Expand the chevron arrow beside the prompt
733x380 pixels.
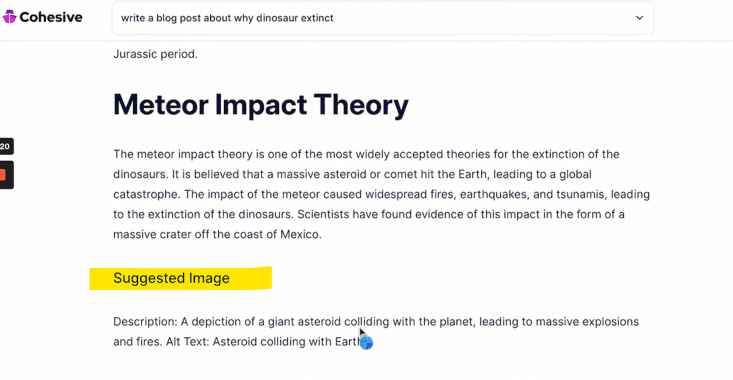pyautogui.click(x=639, y=18)
